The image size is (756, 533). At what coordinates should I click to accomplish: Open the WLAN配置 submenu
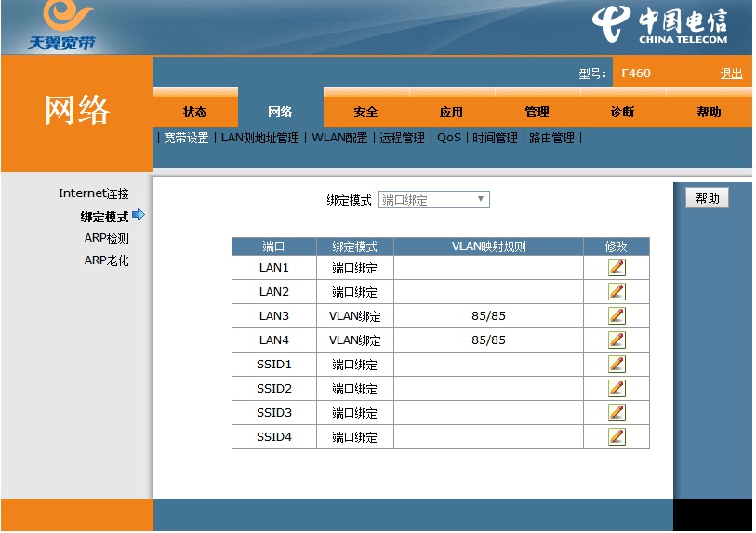coord(339,138)
